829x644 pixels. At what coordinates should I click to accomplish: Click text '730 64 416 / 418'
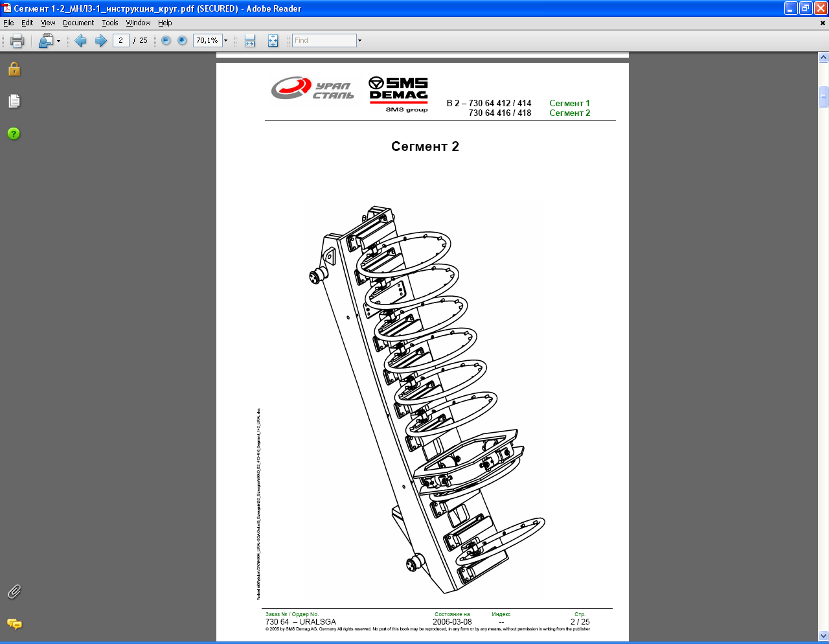point(500,113)
